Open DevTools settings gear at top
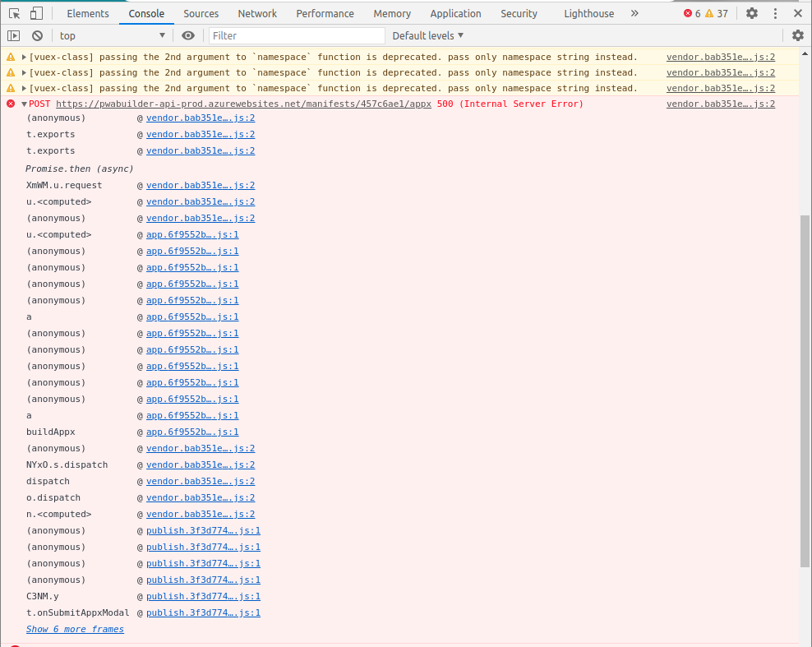The image size is (812, 647). [751, 13]
